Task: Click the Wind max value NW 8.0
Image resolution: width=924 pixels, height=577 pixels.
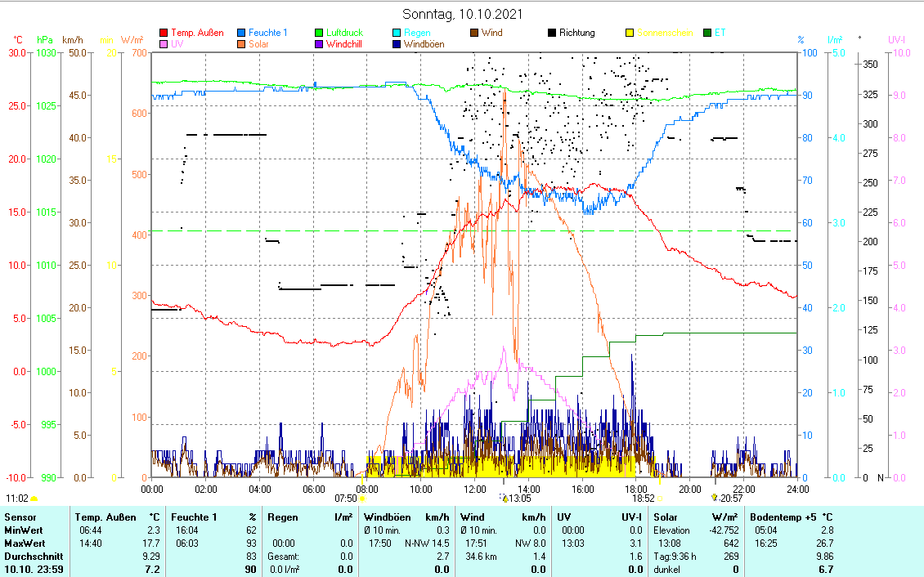Action: pyautogui.click(x=531, y=543)
